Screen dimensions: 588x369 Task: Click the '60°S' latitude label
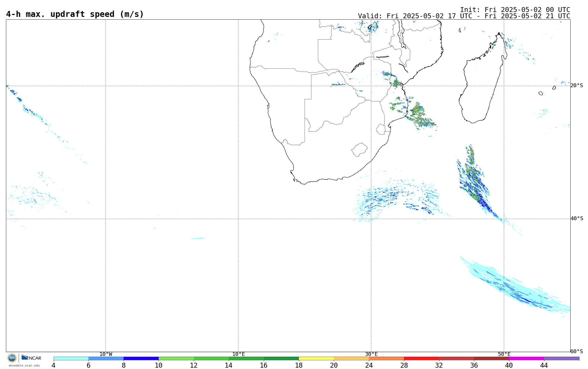click(577, 352)
